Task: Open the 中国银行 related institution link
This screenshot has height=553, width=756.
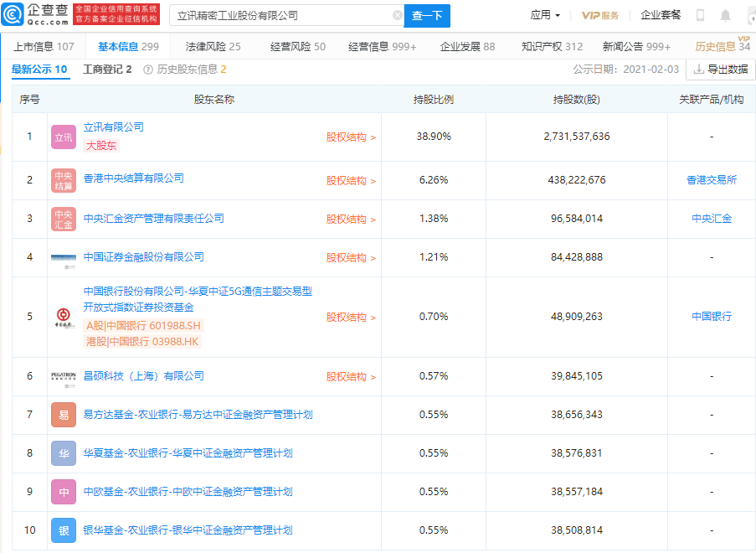Action: pyautogui.click(x=712, y=317)
